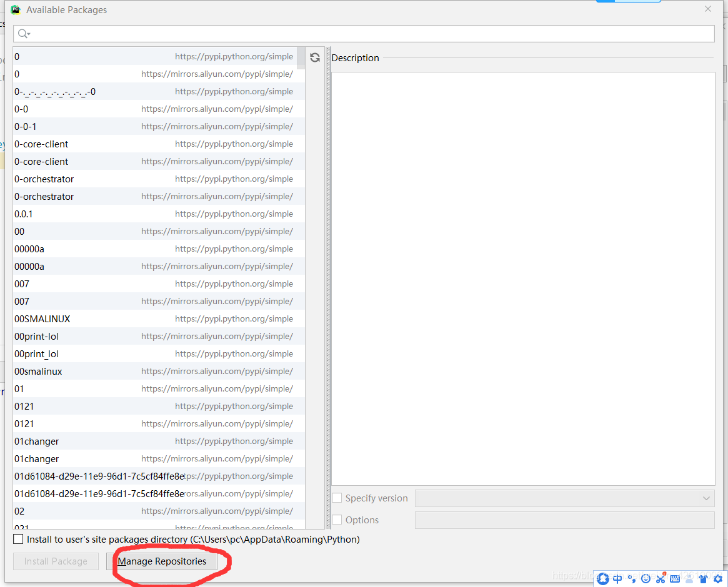Select 0-orchestrator from aliyun mirror
Screen dimensions: 728x587
click(x=159, y=196)
